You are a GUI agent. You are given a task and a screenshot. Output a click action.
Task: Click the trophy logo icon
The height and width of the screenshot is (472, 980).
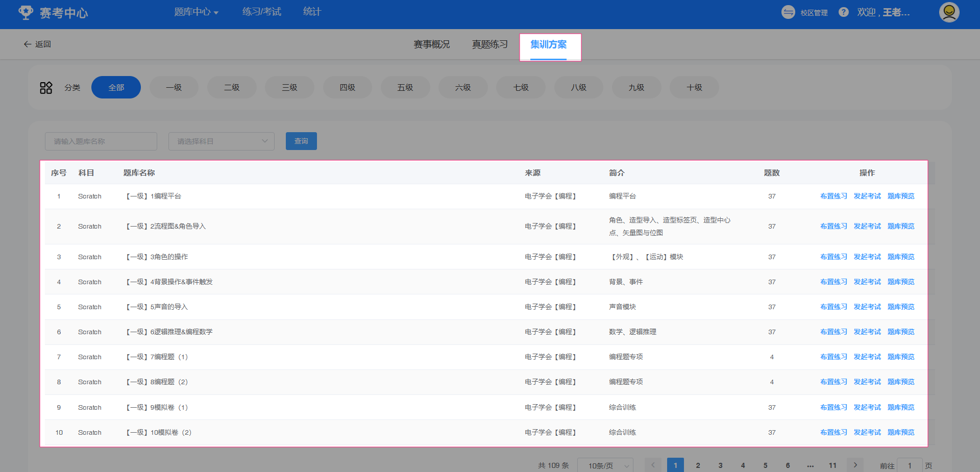click(x=26, y=12)
